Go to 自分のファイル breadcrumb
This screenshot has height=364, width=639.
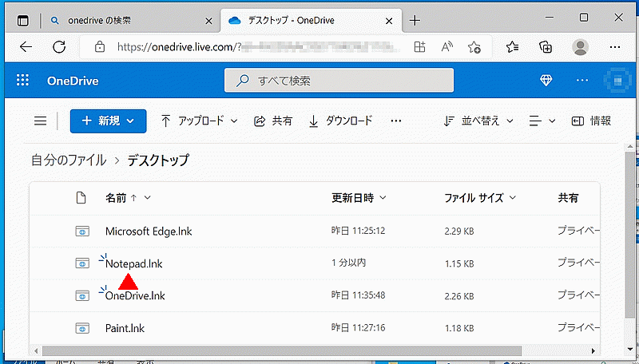coord(69,160)
